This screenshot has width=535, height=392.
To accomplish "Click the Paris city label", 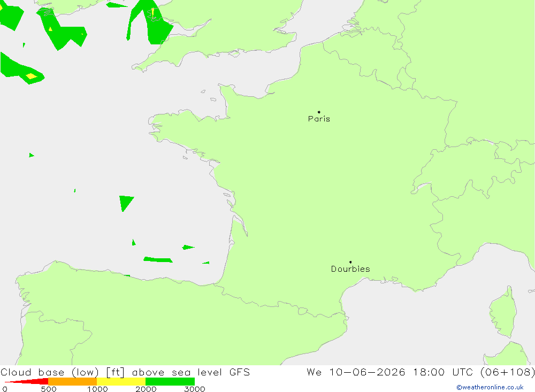I will click(319, 119).
